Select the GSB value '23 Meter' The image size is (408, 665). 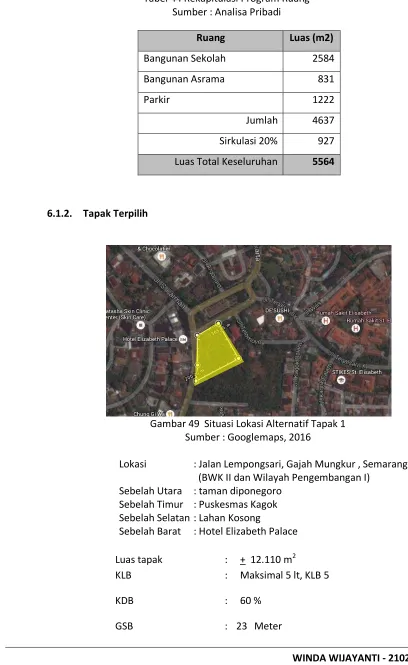click(259, 626)
